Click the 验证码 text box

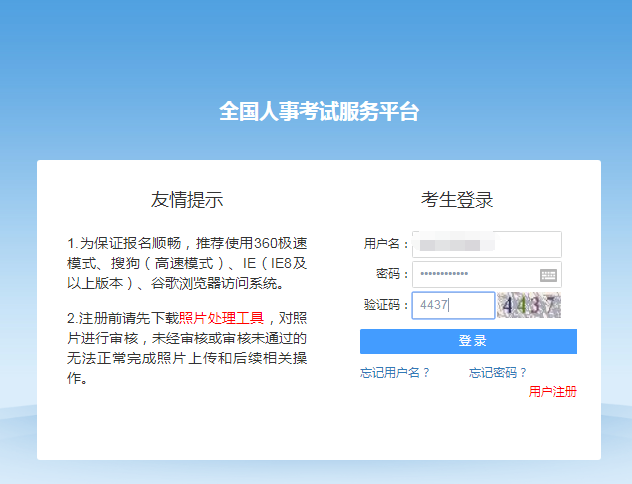click(x=452, y=305)
